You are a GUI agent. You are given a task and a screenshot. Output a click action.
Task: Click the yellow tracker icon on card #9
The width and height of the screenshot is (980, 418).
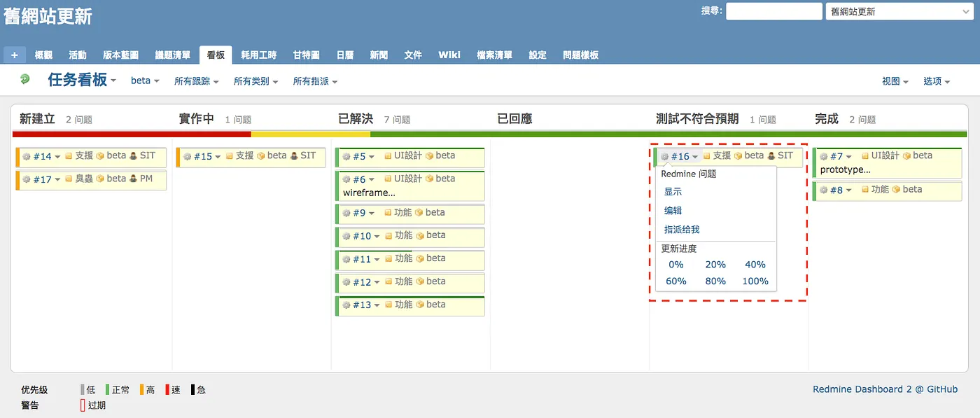(x=388, y=213)
